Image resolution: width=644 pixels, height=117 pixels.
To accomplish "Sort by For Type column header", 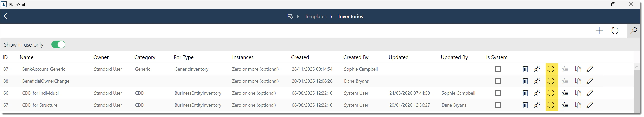I will tap(184, 57).
